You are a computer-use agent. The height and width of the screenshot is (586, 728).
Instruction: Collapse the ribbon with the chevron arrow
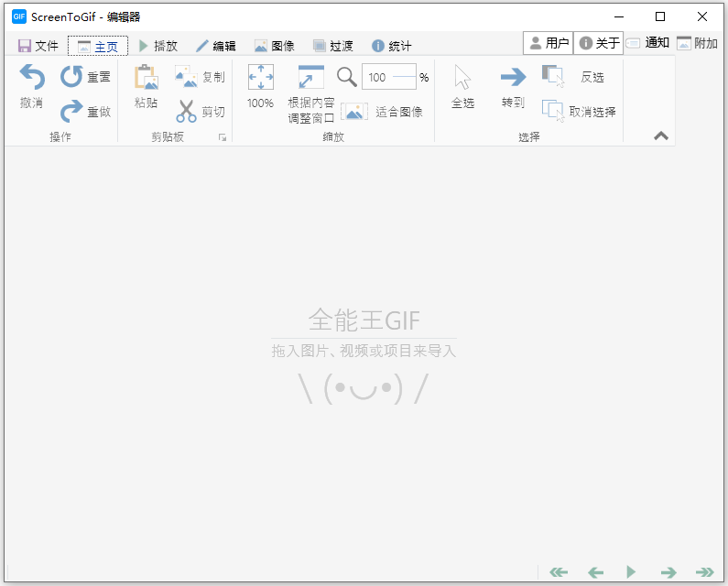[661, 136]
